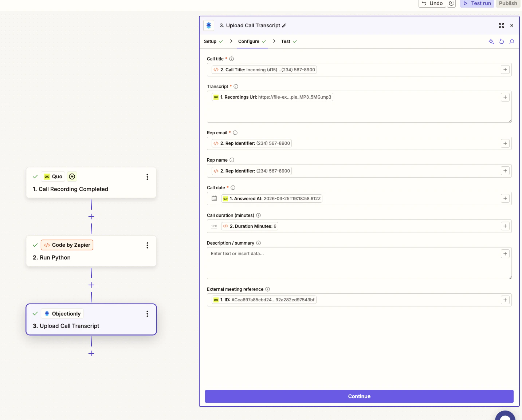
Task: Open the data insert picker for Rep email
Action: coord(505,143)
